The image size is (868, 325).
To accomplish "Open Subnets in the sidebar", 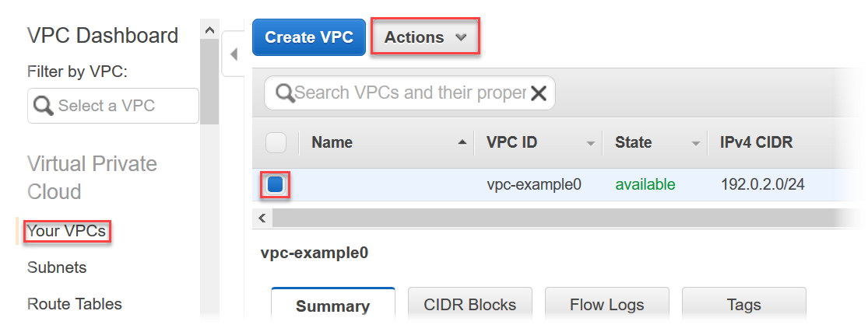I will pyautogui.click(x=57, y=267).
